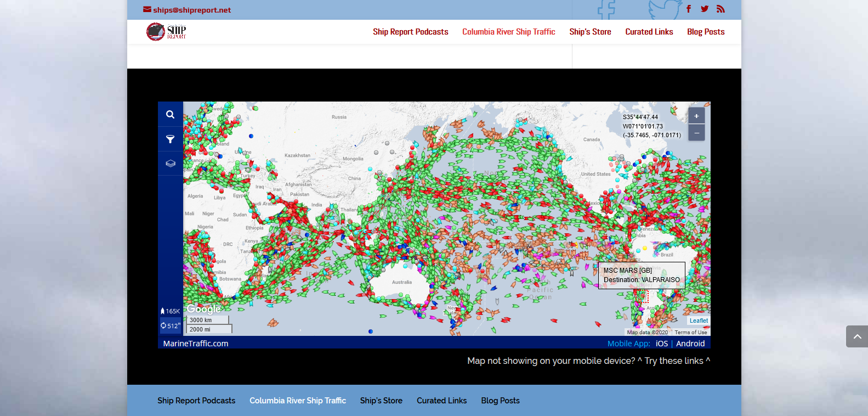The width and height of the screenshot is (868, 416).
Task: Open the Facebook icon in header
Action: [x=689, y=9]
